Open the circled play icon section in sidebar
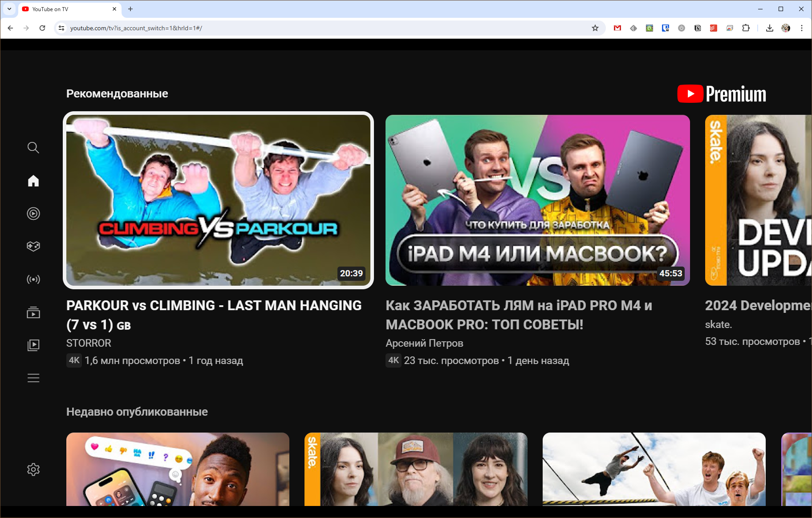 tap(33, 214)
